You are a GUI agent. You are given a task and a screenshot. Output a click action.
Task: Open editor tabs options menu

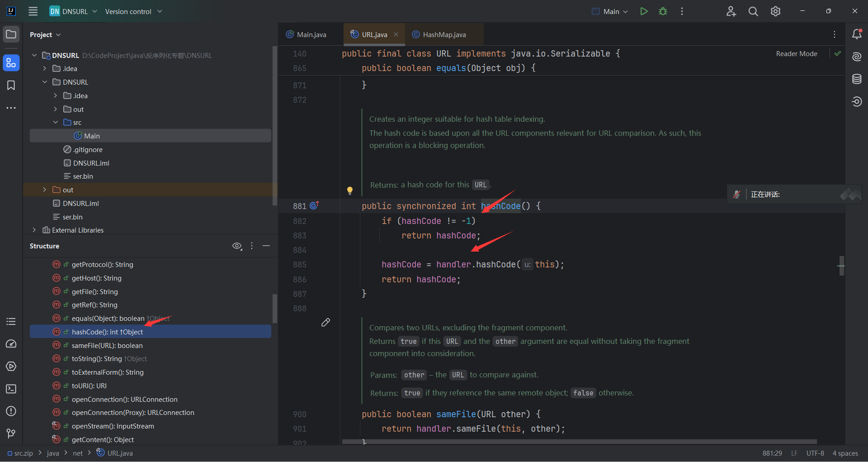point(835,34)
